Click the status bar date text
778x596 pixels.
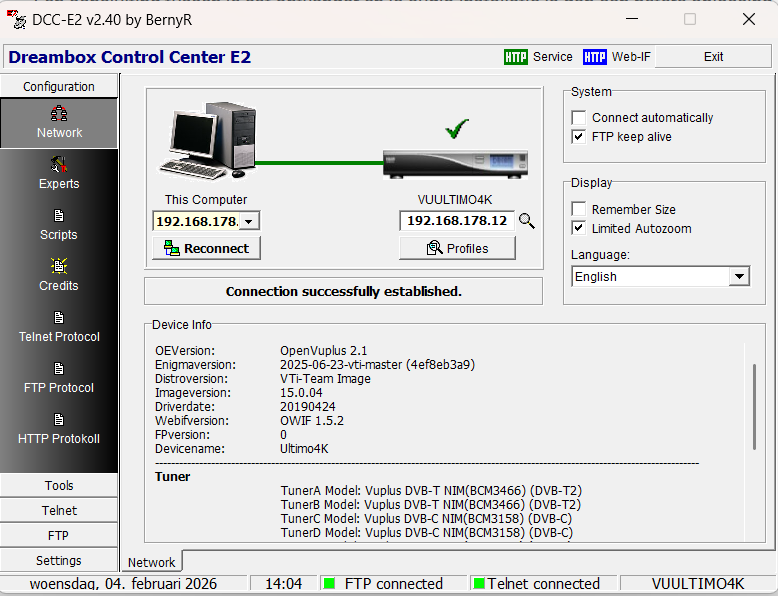point(123,584)
